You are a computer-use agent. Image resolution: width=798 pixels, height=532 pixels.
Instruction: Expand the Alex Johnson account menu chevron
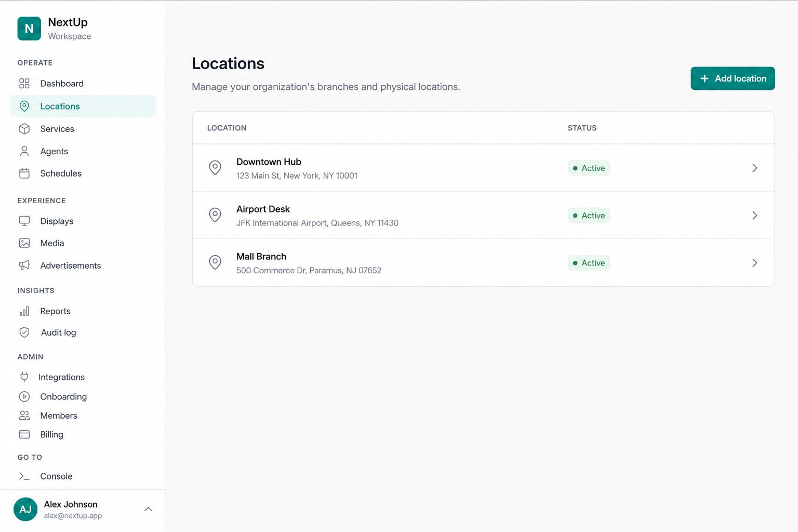point(148,509)
